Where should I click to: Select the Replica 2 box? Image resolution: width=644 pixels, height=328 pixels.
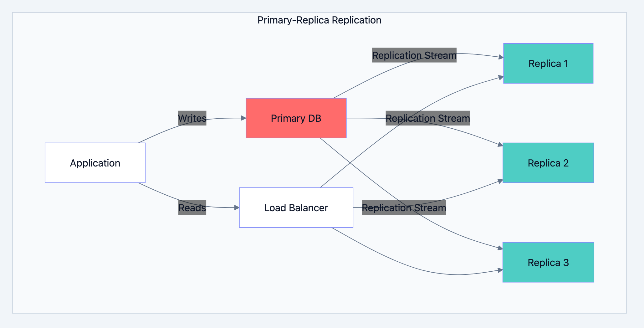pyautogui.click(x=548, y=163)
